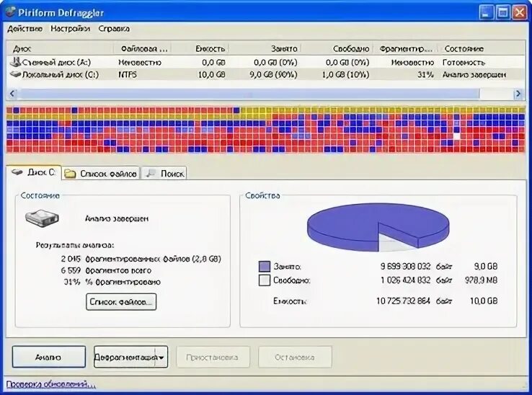
Task: Switch to the Поиск tab
Action: (164, 174)
